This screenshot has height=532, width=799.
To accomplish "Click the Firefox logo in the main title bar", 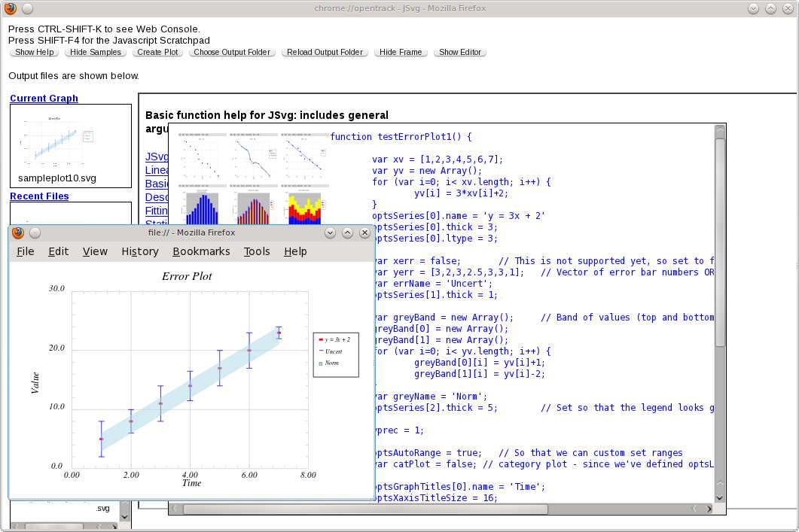I will pyautogui.click(x=11, y=8).
